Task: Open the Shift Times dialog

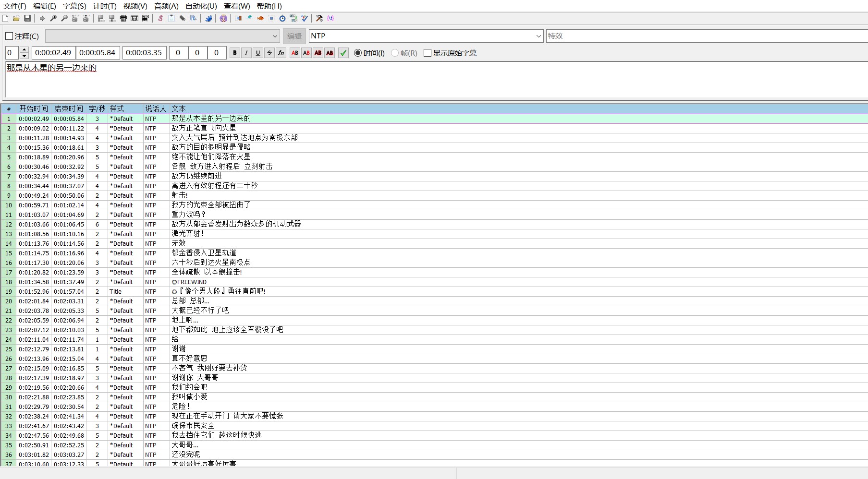Action: point(238,18)
